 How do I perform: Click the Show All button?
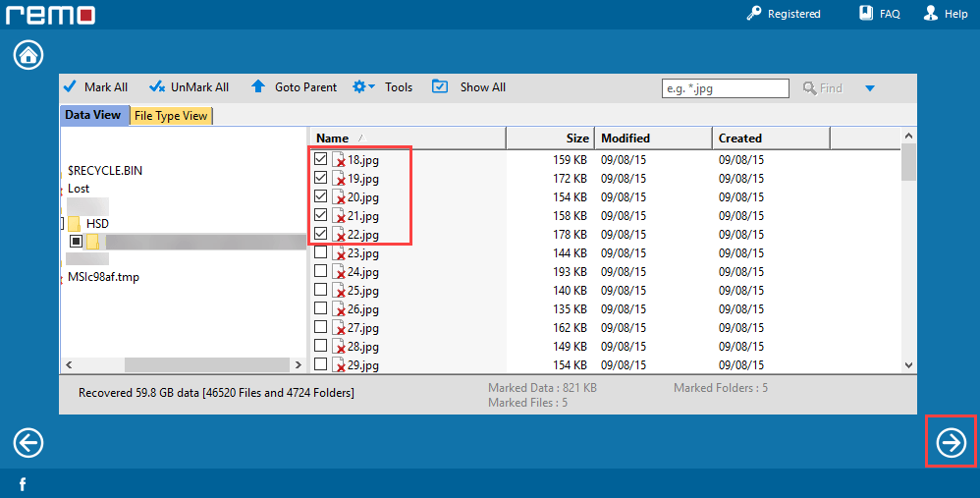[x=469, y=86]
